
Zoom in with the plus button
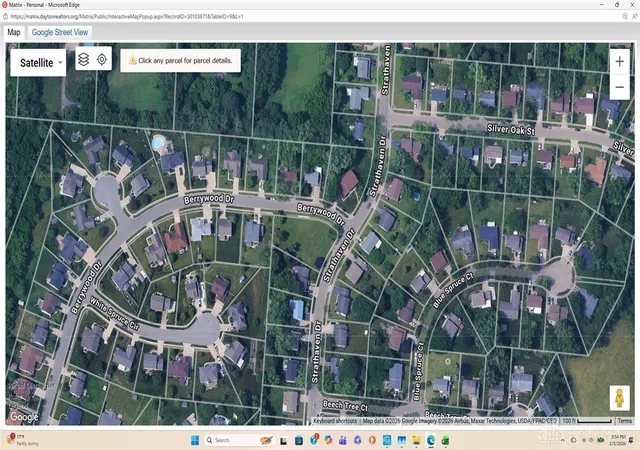(619, 61)
